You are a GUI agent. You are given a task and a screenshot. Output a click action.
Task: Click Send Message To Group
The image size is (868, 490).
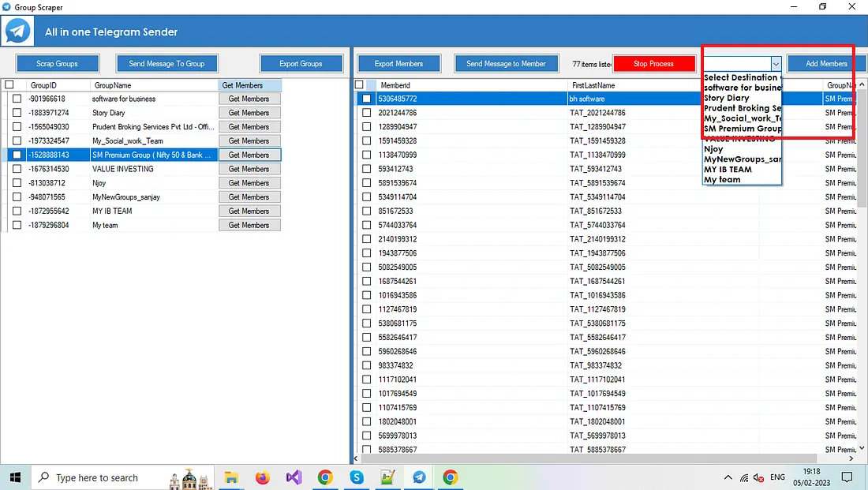[166, 64]
